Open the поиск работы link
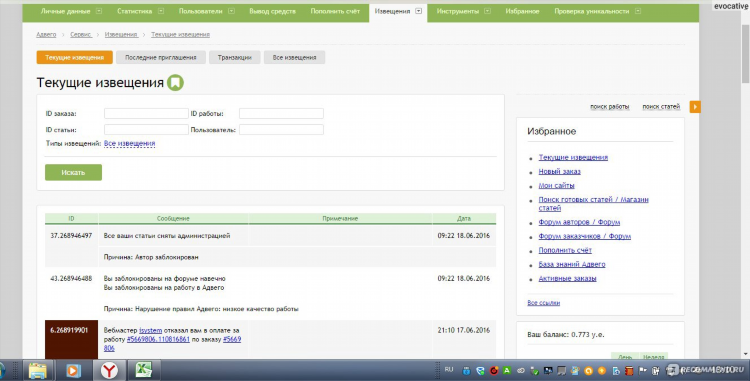This screenshot has height=381, width=750. 609,107
